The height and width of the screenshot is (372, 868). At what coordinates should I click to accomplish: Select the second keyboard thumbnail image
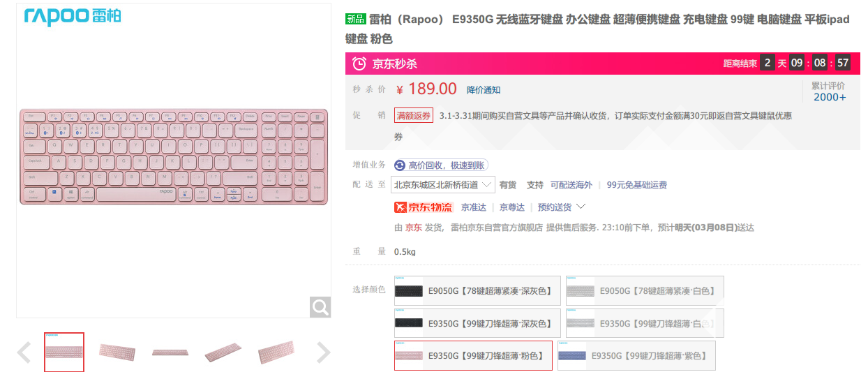click(x=117, y=352)
